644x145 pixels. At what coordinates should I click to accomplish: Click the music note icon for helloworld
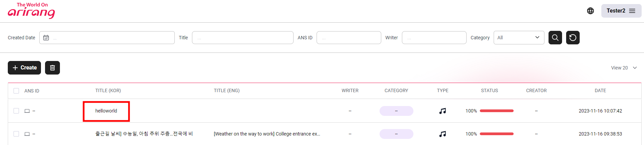pos(442,111)
